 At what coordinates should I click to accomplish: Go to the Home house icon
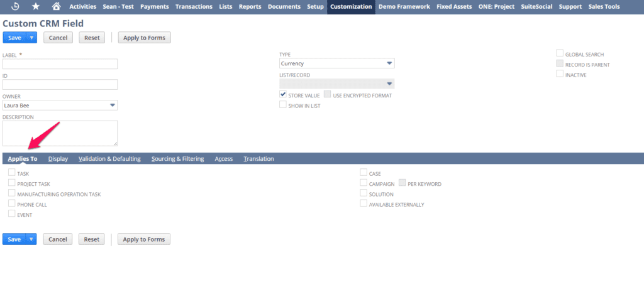click(x=56, y=6)
